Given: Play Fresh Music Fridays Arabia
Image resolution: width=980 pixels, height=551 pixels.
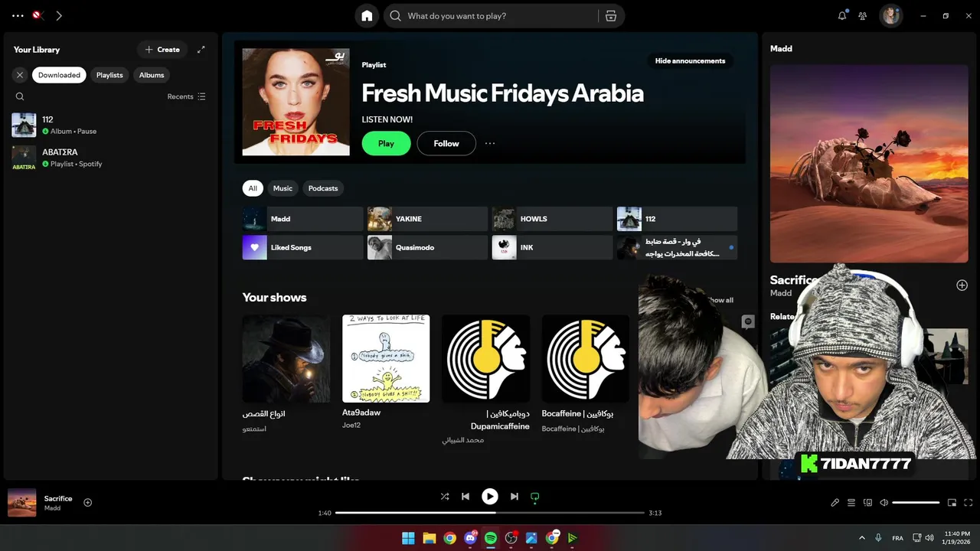Looking at the screenshot, I should pyautogui.click(x=386, y=143).
